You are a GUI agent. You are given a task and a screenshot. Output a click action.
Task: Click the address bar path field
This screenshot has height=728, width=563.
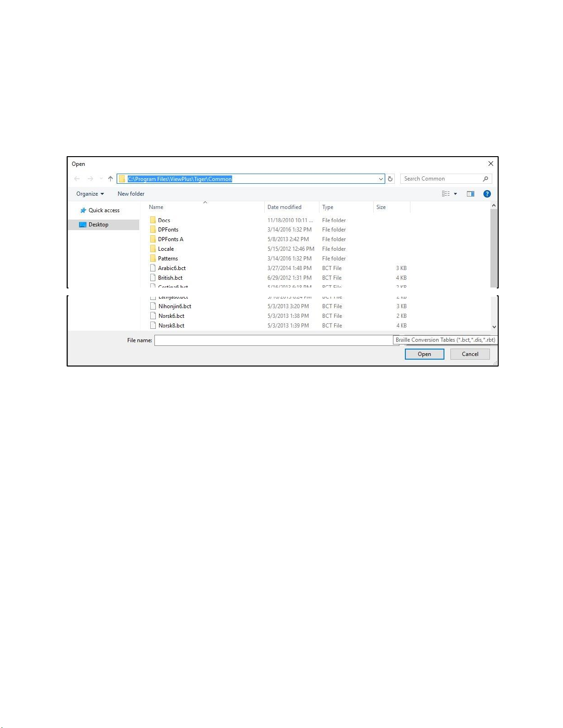click(x=251, y=179)
